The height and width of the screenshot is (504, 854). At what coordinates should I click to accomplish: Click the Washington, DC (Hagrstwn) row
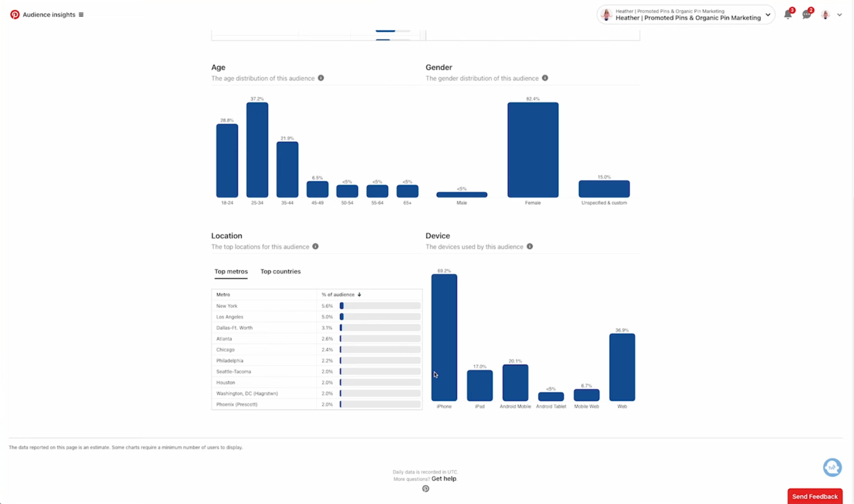(317, 393)
